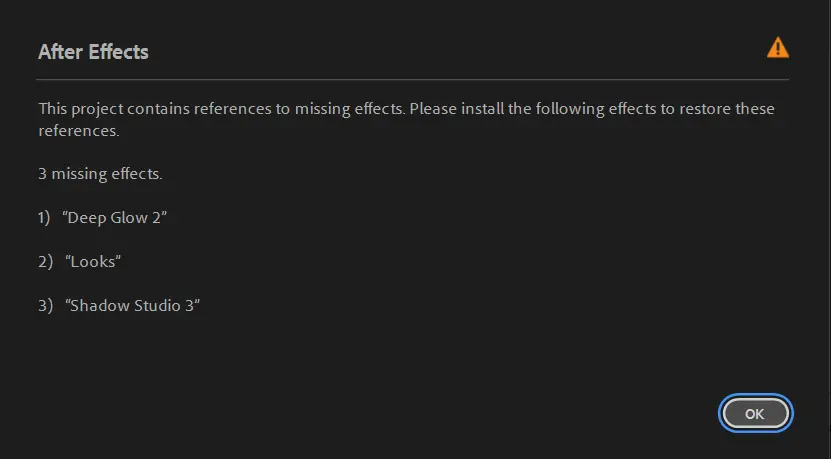Click the orange warning triangle icon
831x459 pixels.
[777, 48]
